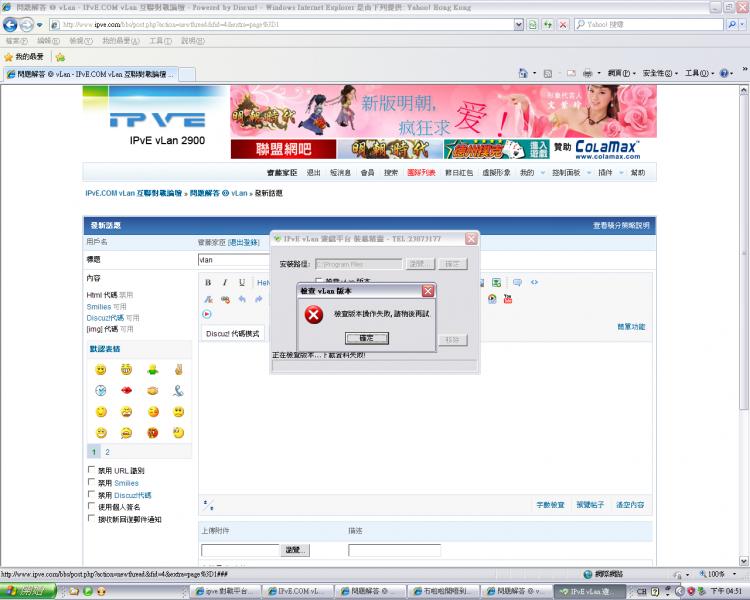750x600 pixels.
Task: Switch to the IPvE vLan taskbar item
Action: point(589,592)
